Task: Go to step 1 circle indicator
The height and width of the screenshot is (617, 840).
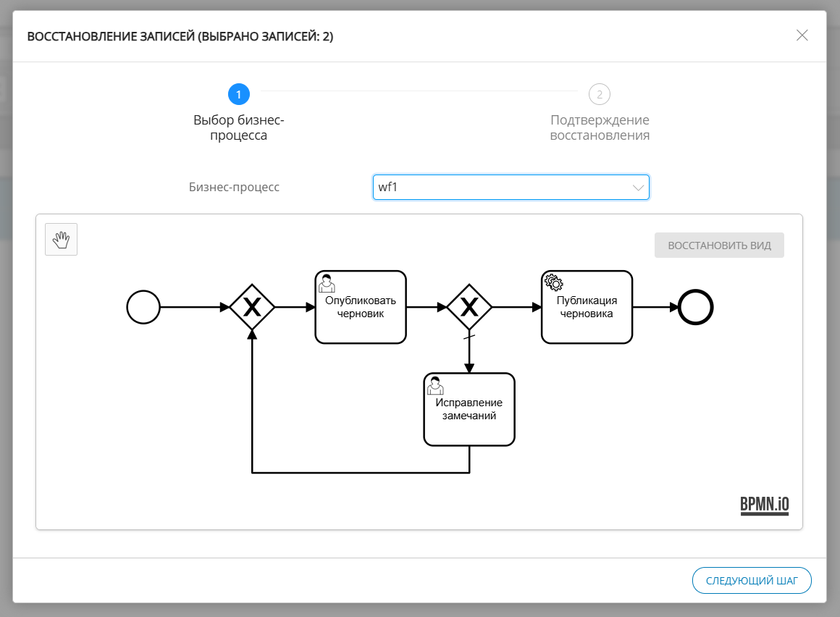Action: 238,94
